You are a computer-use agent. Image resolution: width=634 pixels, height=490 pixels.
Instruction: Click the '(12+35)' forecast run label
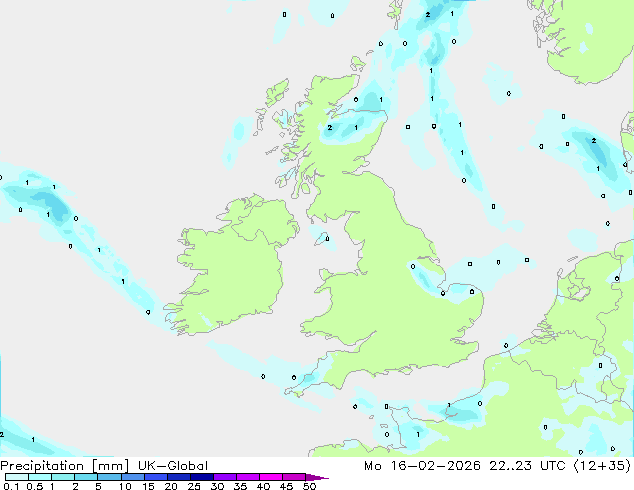(602, 466)
